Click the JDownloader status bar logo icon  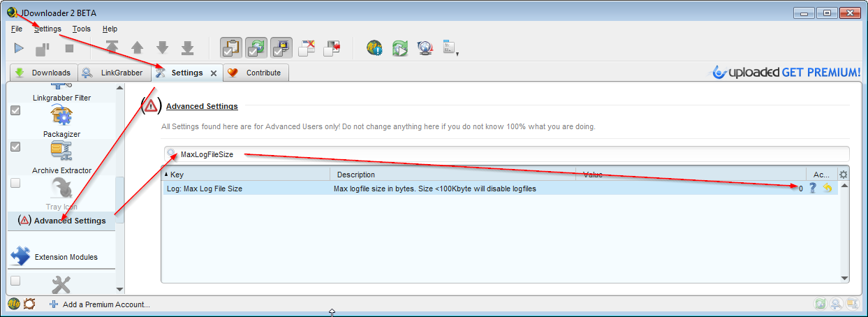[x=14, y=304]
